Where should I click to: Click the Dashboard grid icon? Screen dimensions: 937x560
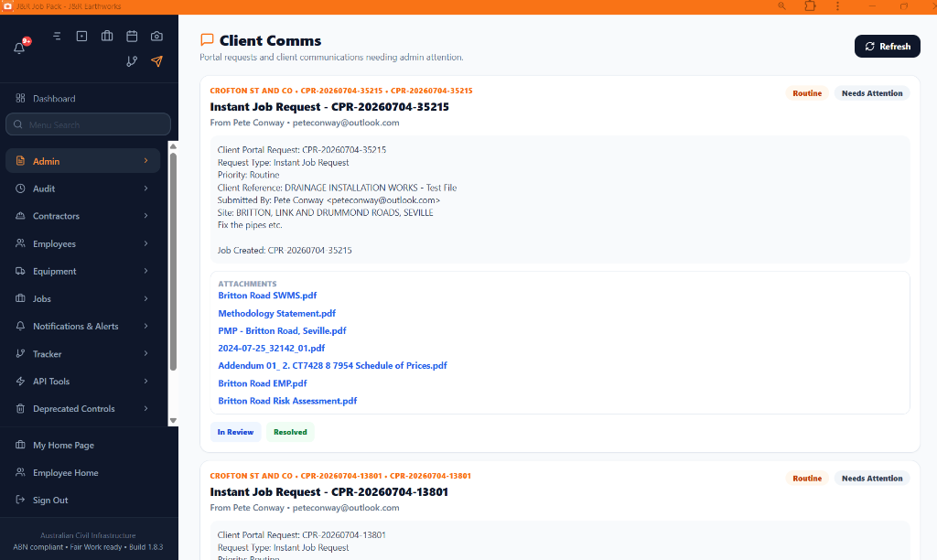(x=20, y=98)
